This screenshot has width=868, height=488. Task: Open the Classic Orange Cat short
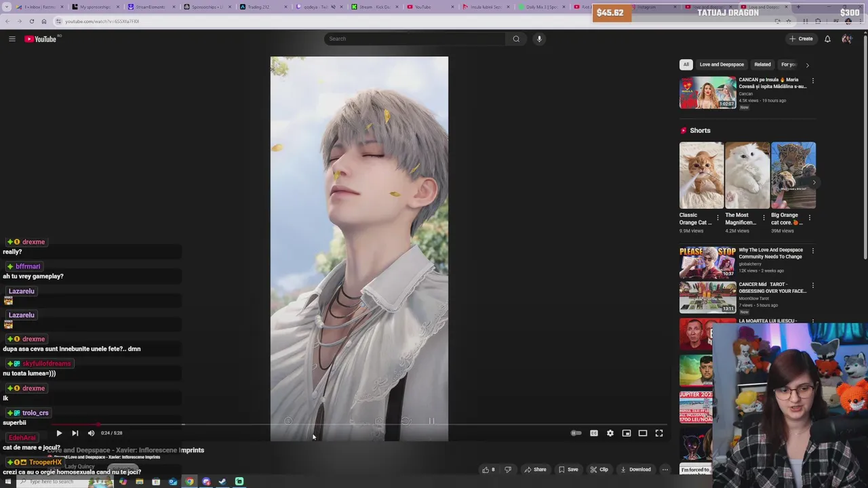701,175
